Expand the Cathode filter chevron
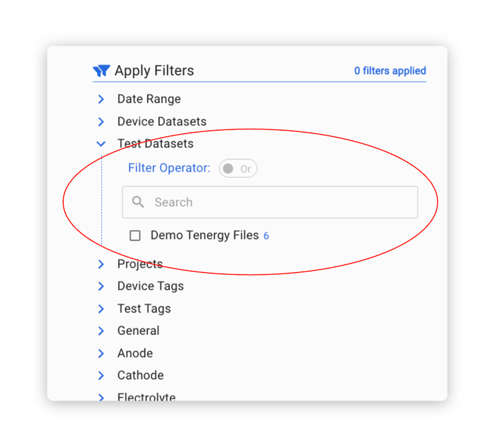This screenshot has height=448, width=480. 101,375
